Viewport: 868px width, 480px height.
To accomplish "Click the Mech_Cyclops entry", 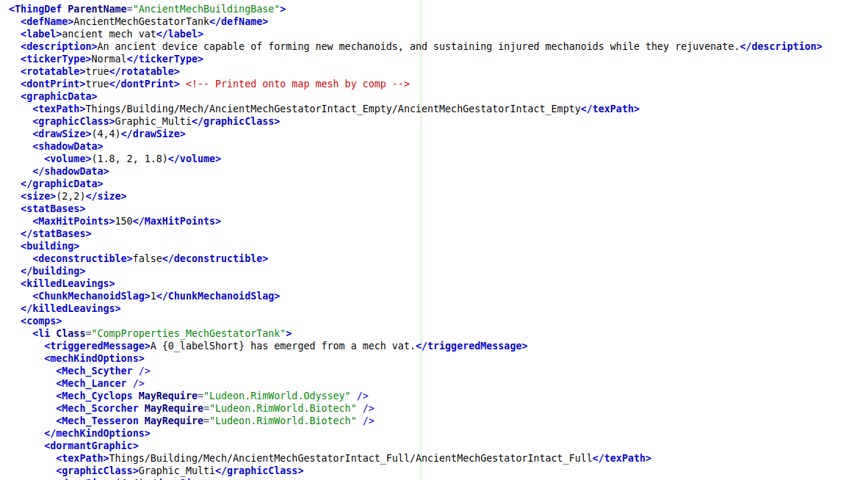I will point(212,396).
